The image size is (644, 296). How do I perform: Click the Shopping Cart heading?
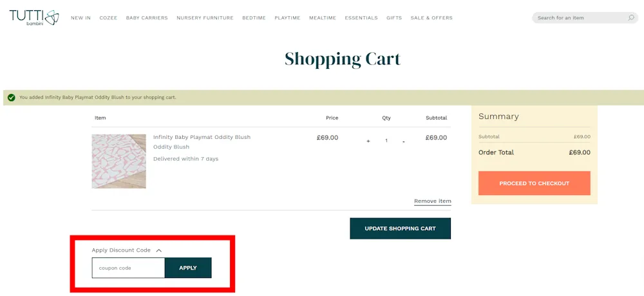pyautogui.click(x=343, y=59)
